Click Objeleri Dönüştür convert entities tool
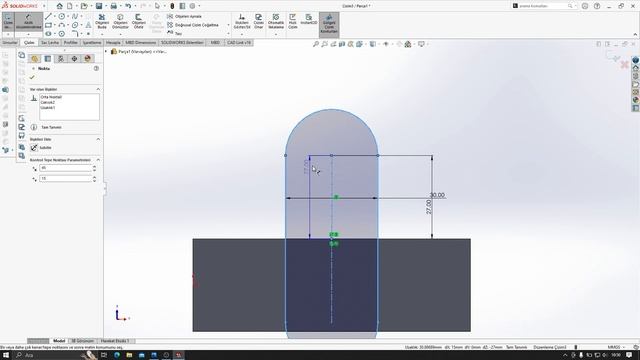 click(120, 21)
